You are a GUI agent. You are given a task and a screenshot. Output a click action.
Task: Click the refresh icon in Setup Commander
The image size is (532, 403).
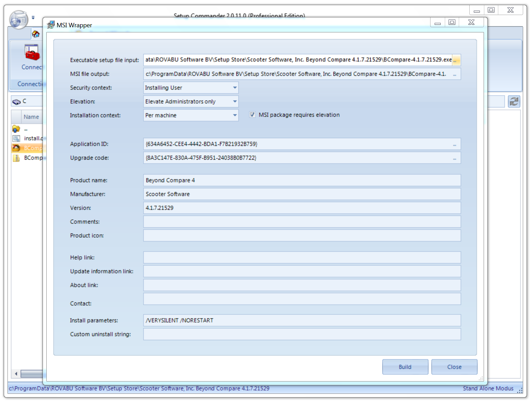(x=514, y=101)
